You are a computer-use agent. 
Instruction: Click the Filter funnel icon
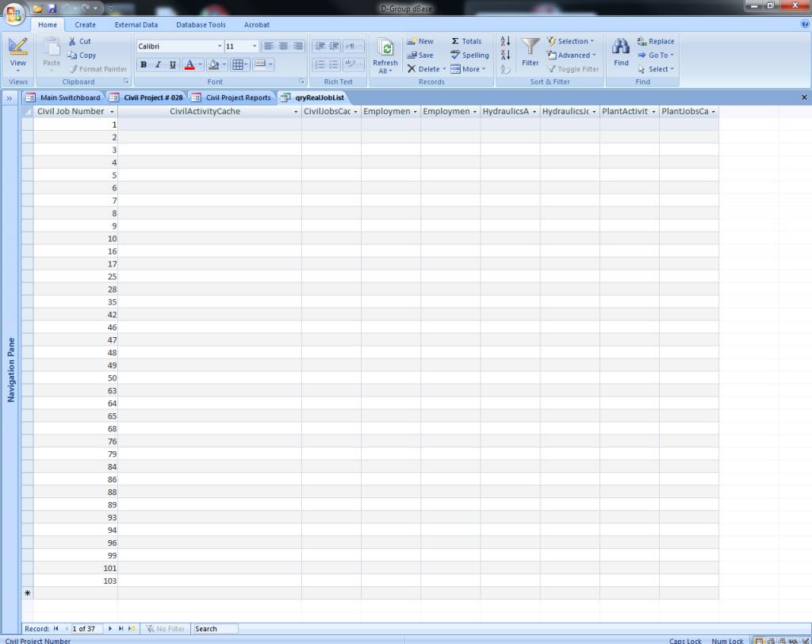click(530, 47)
